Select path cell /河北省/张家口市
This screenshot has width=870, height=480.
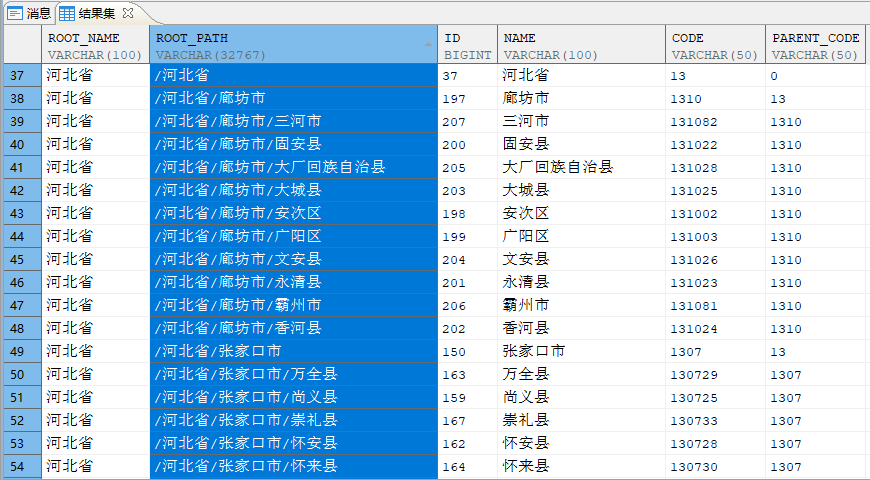click(294, 352)
